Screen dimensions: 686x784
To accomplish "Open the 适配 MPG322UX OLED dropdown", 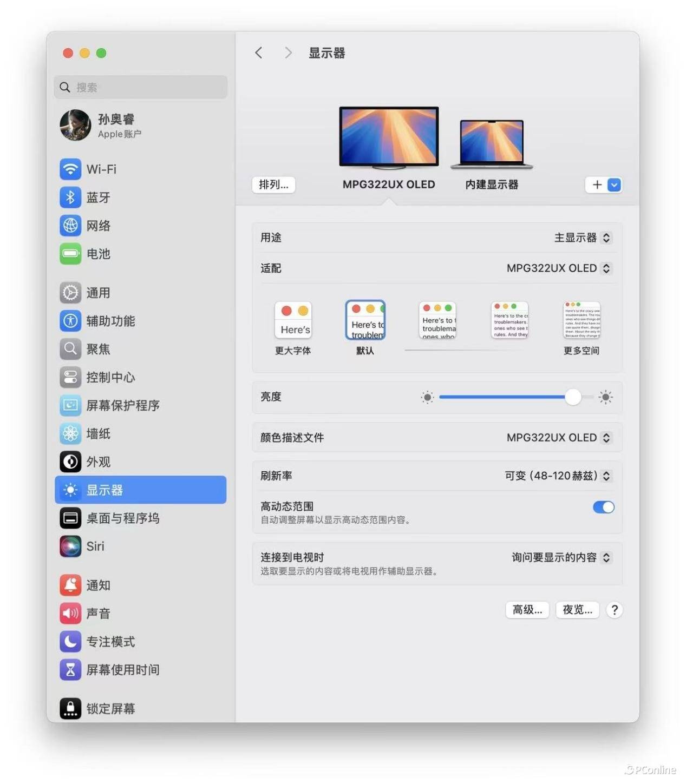I will pyautogui.click(x=559, y=268).
